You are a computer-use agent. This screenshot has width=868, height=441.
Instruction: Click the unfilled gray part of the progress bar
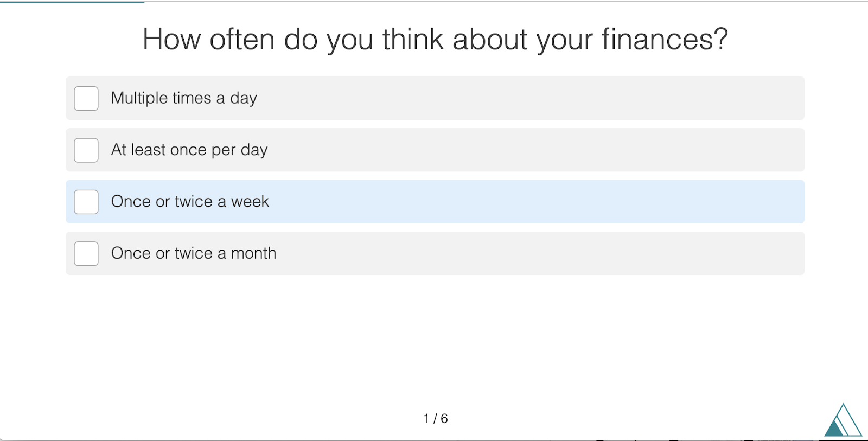tap(506, 2)
